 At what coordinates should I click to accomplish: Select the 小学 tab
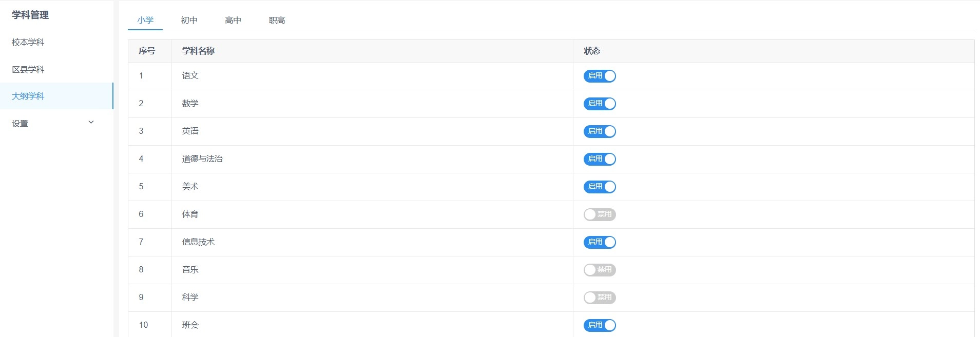click(x=145, y=21)
